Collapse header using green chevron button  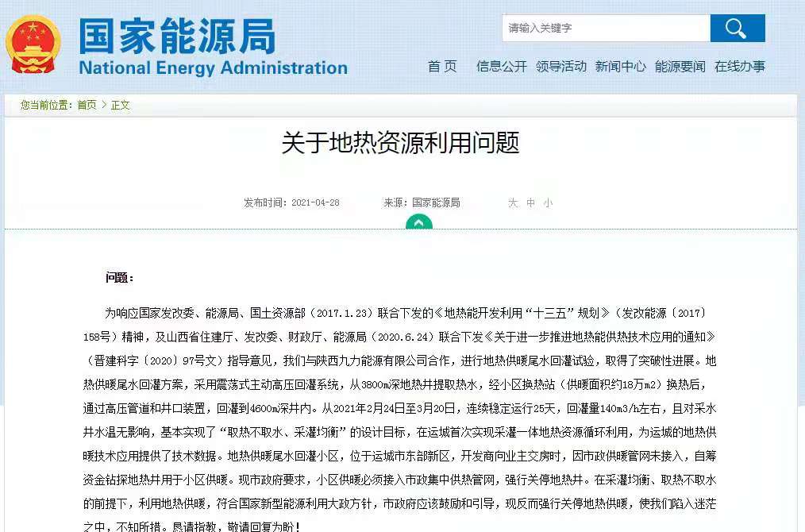tap(418, 222)
